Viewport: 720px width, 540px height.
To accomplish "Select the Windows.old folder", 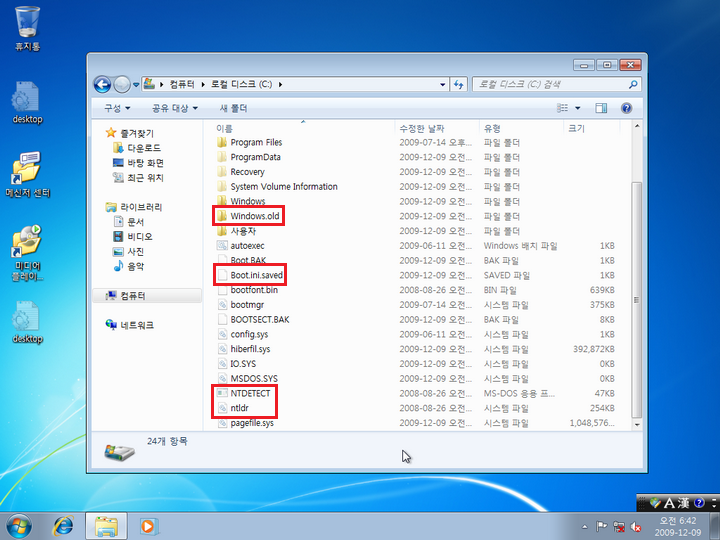I will 248,216.
